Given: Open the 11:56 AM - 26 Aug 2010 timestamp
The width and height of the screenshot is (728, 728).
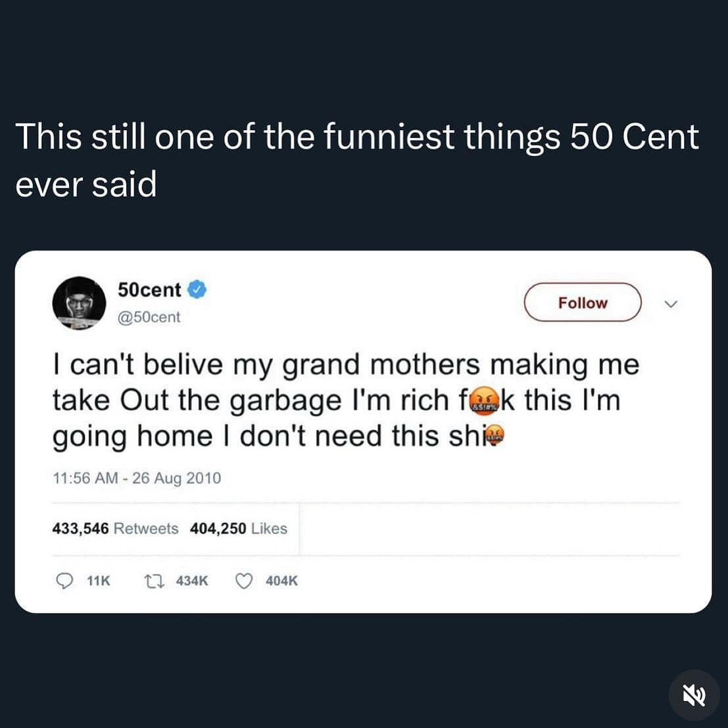Looking at the screenshot, I should (137, 478).
